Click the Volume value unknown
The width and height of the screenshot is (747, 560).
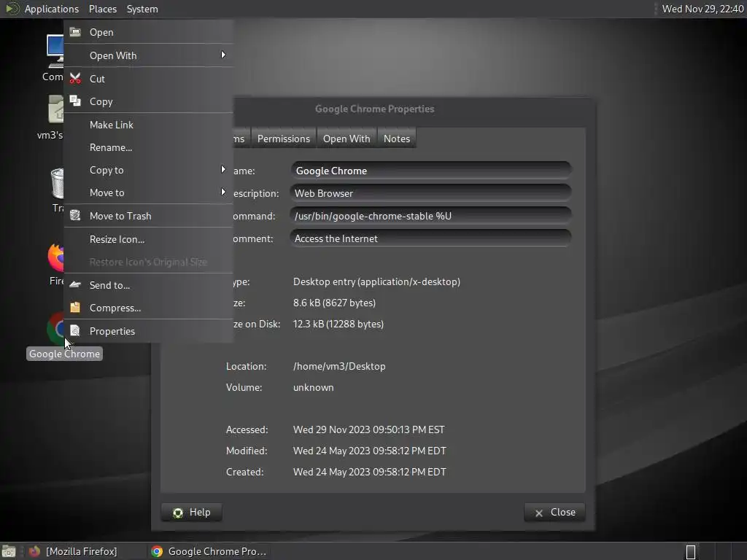313,387
